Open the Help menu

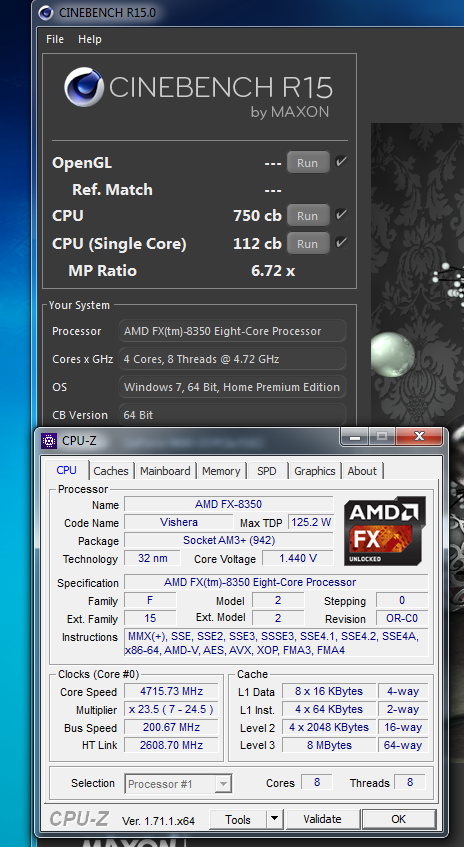point(90,39)
